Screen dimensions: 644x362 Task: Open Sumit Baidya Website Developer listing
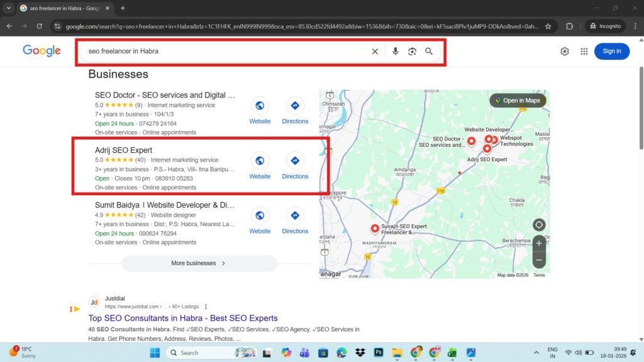click(x=165, y=205)
